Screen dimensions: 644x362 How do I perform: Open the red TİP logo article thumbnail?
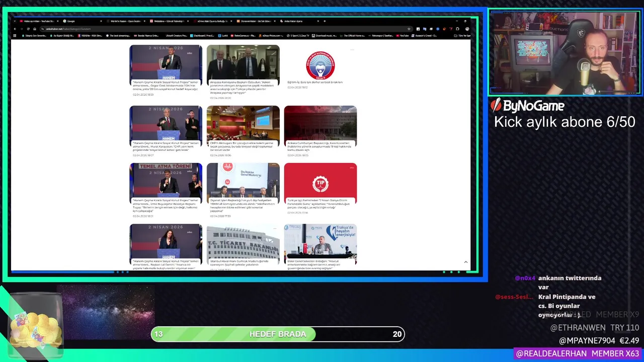pos(320,180)
